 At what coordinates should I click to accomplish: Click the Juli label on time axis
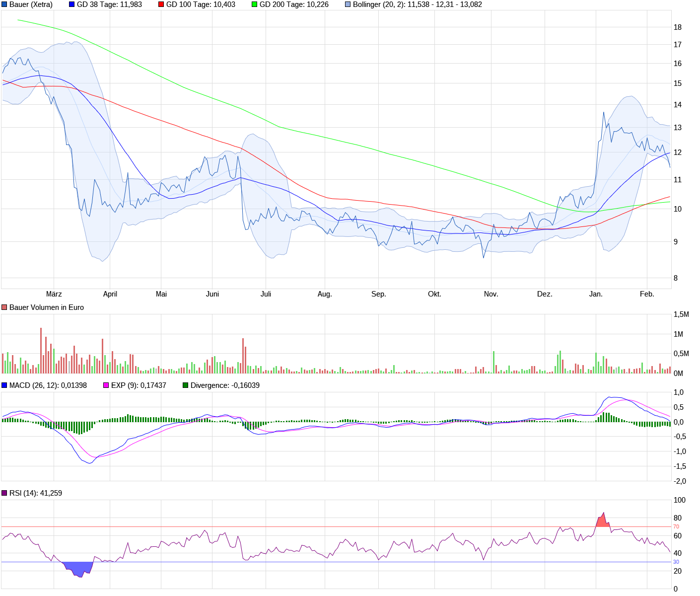266,294
